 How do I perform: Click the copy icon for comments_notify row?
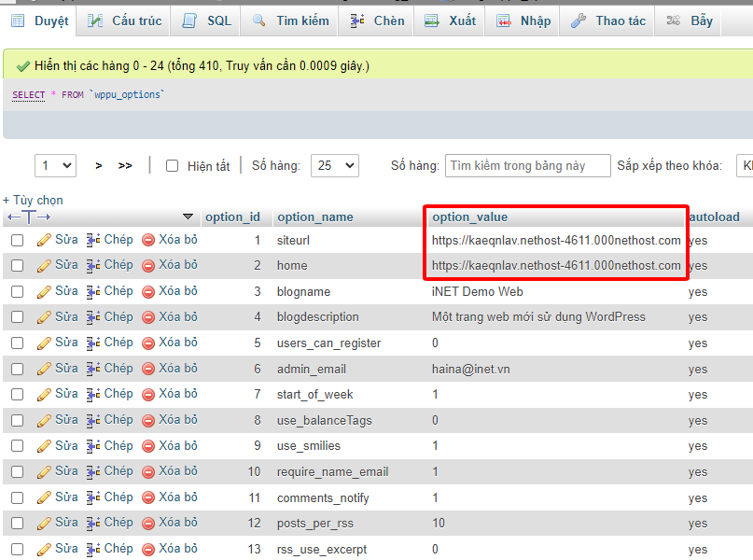(93, 497)
